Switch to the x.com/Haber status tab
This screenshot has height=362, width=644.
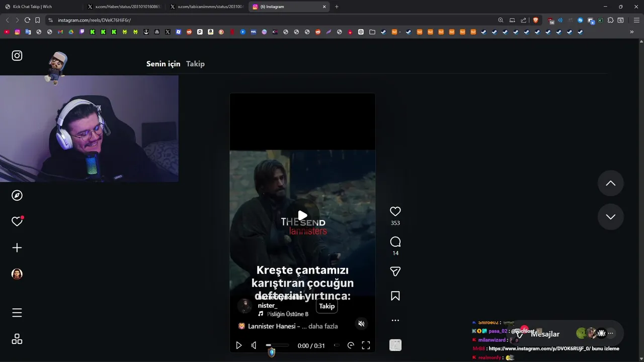pos(125,7)
